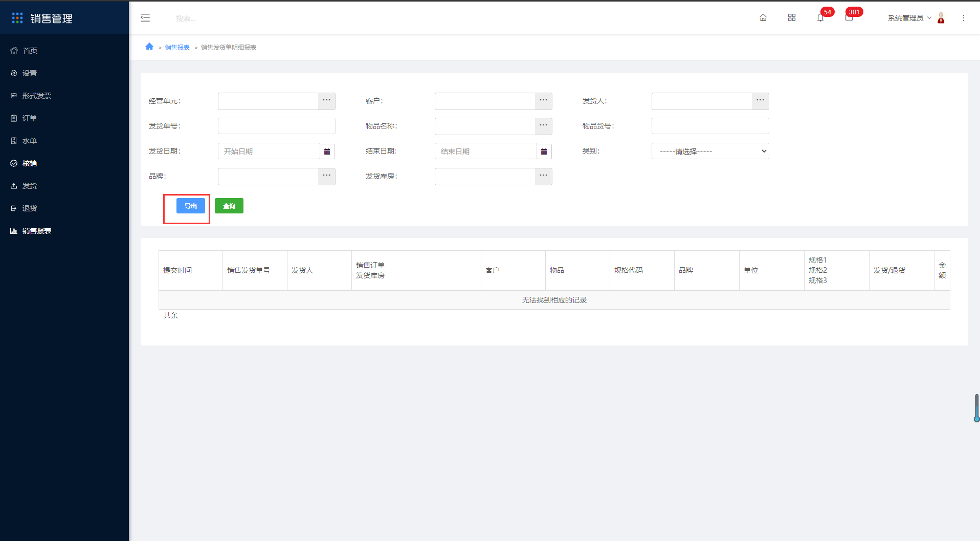Viewport: 980px width, 541px height.
Task: Open 退货 sidebar menu
Action: point(64,208)
